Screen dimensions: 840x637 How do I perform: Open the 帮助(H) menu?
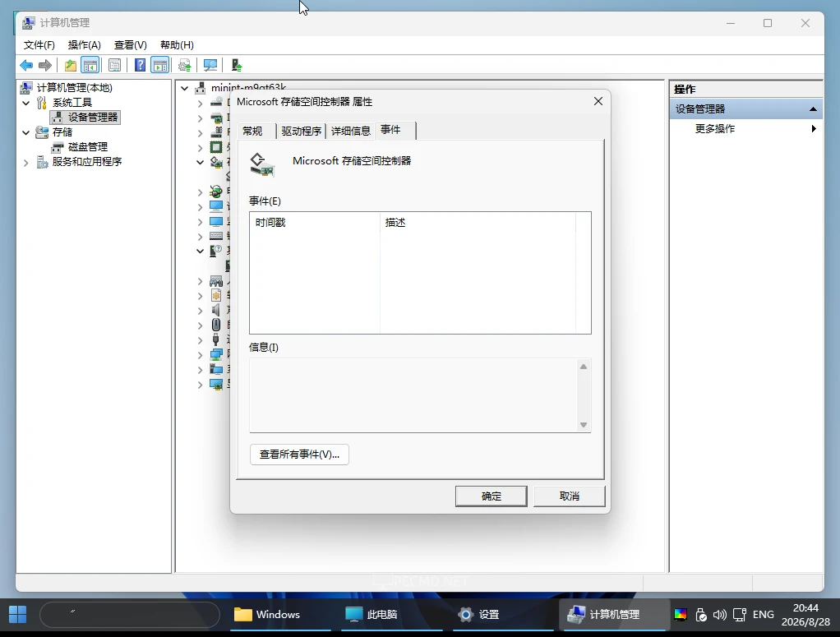pos(177,45)
